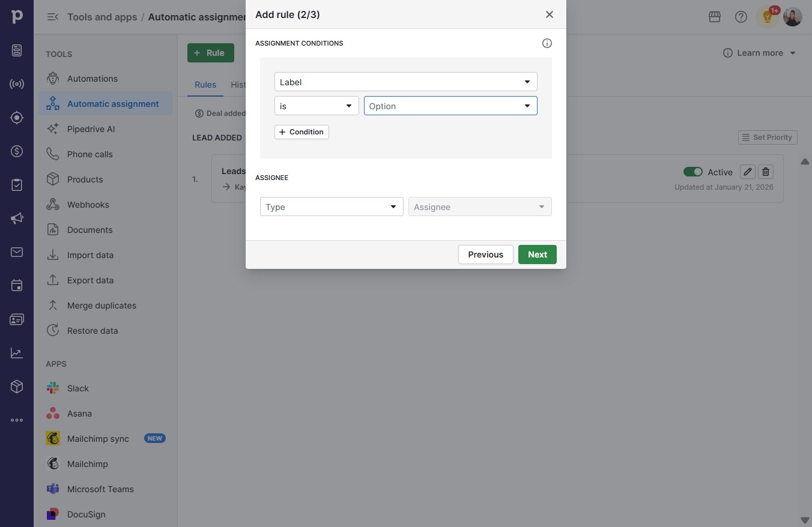Select Pipedrive AI in the sidebar
Image resolution: width=812 pixels, height=527 pixels.
pyautogui.click(x=91, y=129)
